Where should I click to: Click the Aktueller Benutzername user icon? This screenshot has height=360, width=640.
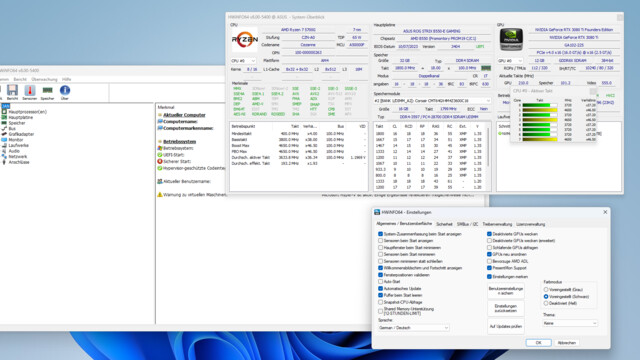(160, 181)
